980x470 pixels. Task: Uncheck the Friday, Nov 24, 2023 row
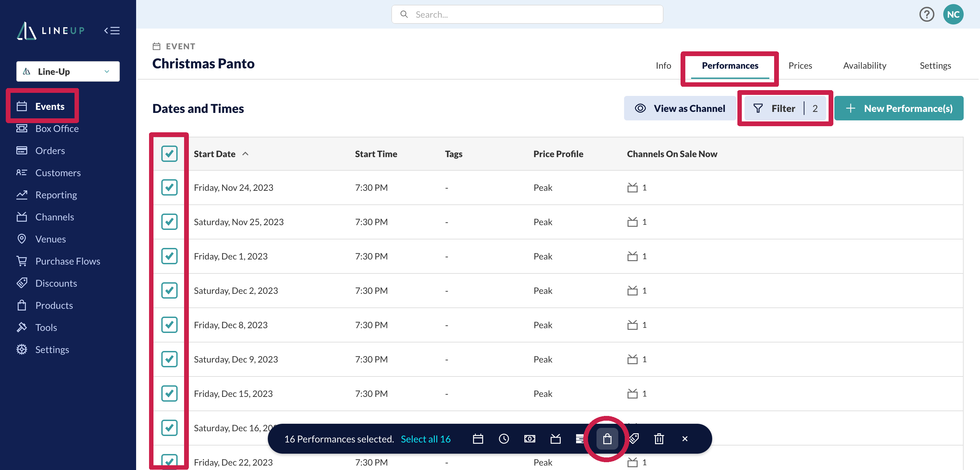(169, 187)
